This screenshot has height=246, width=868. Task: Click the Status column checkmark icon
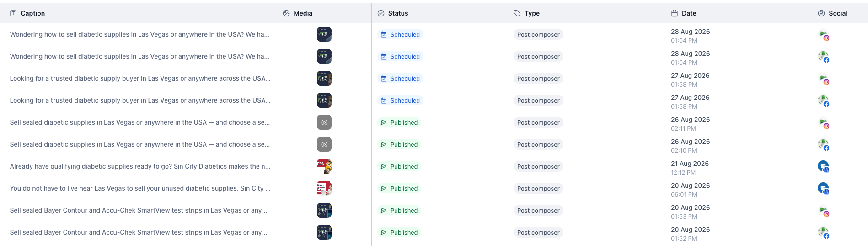[x=381, y=13]
